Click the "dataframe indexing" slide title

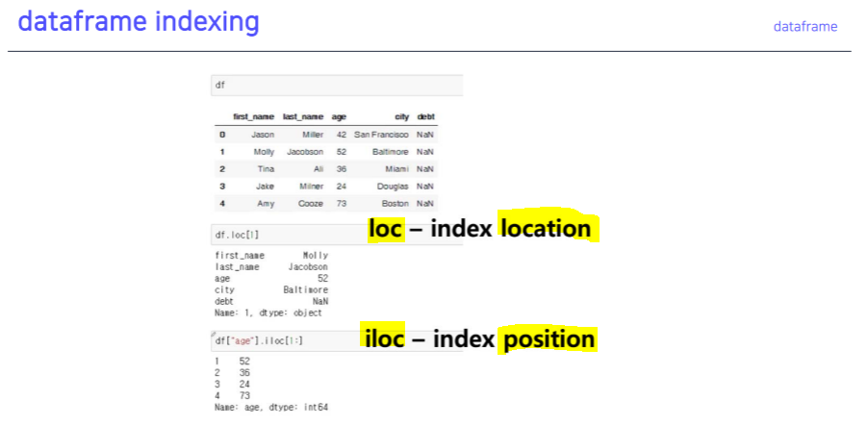(139, 22)
